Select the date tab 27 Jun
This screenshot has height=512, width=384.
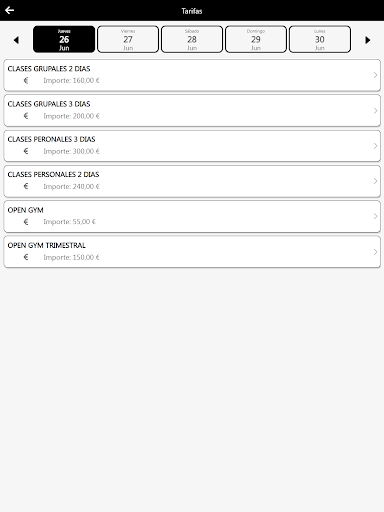point(128,39)
